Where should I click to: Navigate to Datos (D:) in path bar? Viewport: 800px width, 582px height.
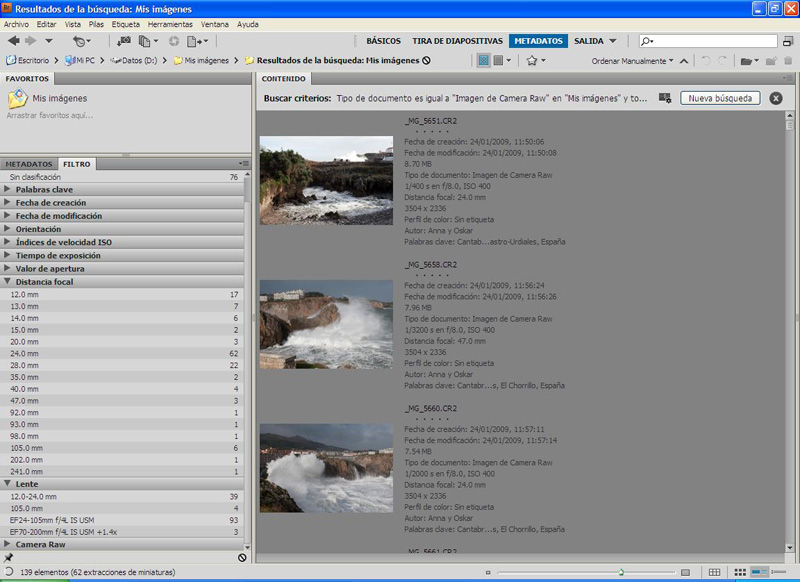[x=134, y=60]
